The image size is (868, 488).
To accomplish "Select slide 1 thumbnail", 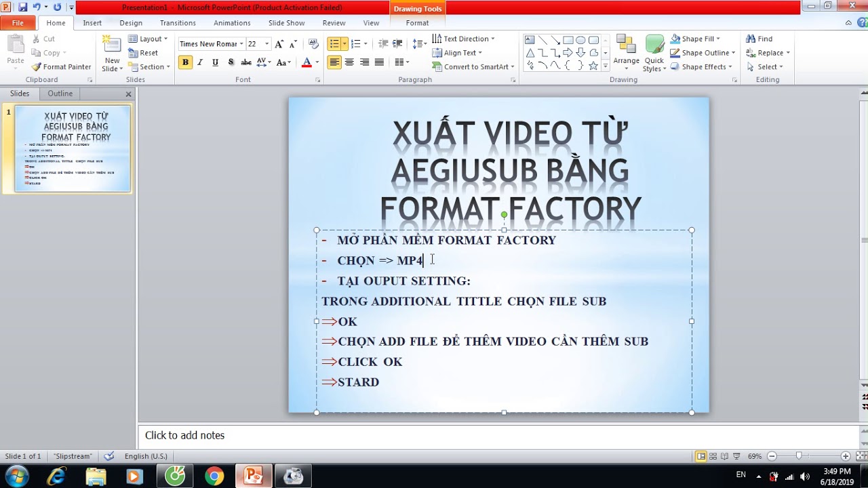I will click(x=73, y=148).
